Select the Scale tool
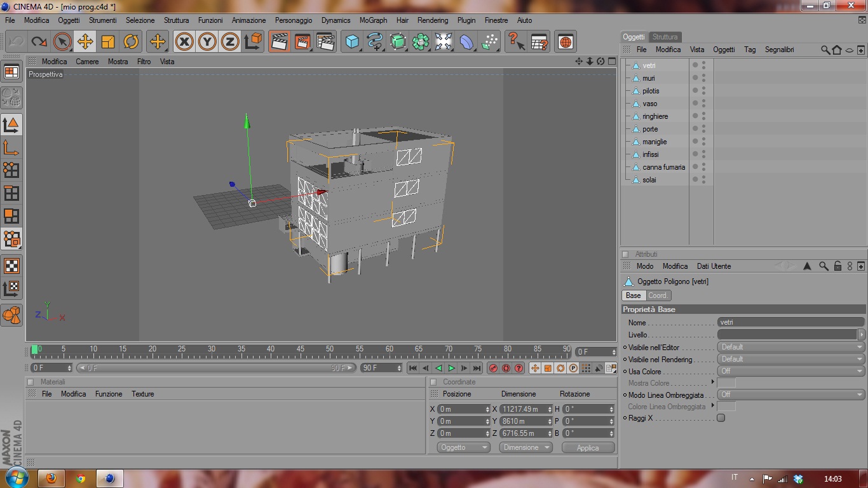Screen dimensions: 868x488 point(108,42)
